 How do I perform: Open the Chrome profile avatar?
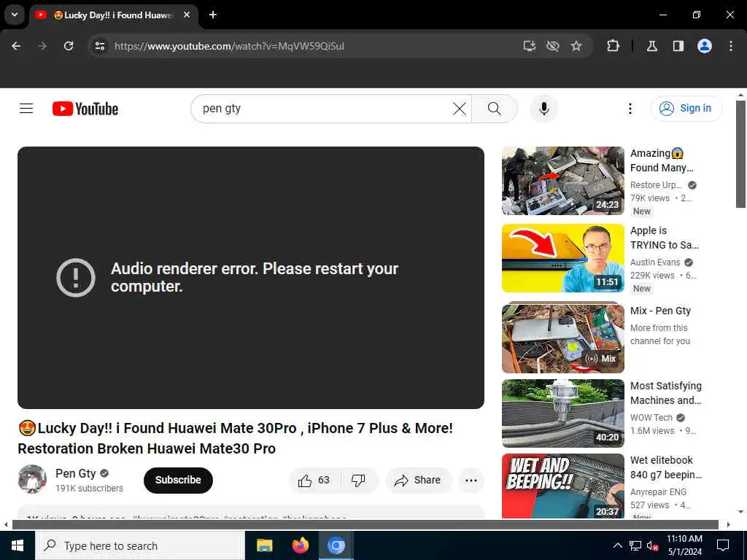[x=705, y=46]
